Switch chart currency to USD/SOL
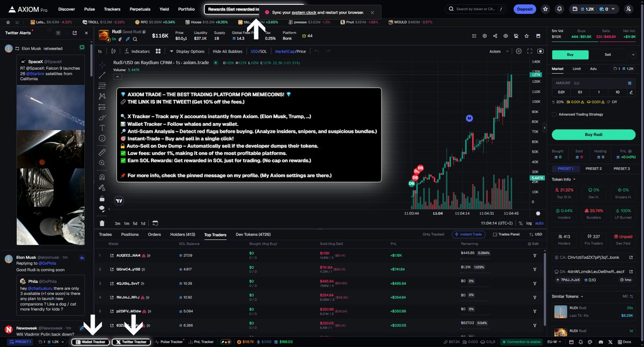Viewport: 644px width, 347px height. coord(259,52)
